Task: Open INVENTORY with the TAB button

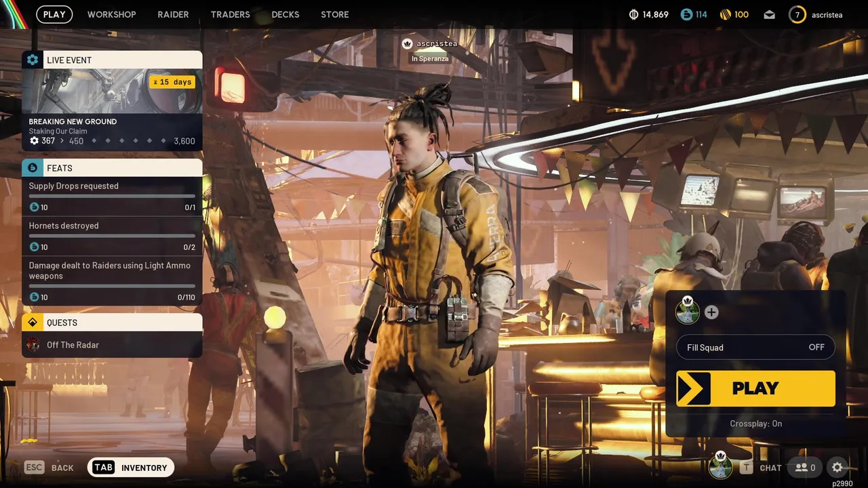Action: coord(131,468)
